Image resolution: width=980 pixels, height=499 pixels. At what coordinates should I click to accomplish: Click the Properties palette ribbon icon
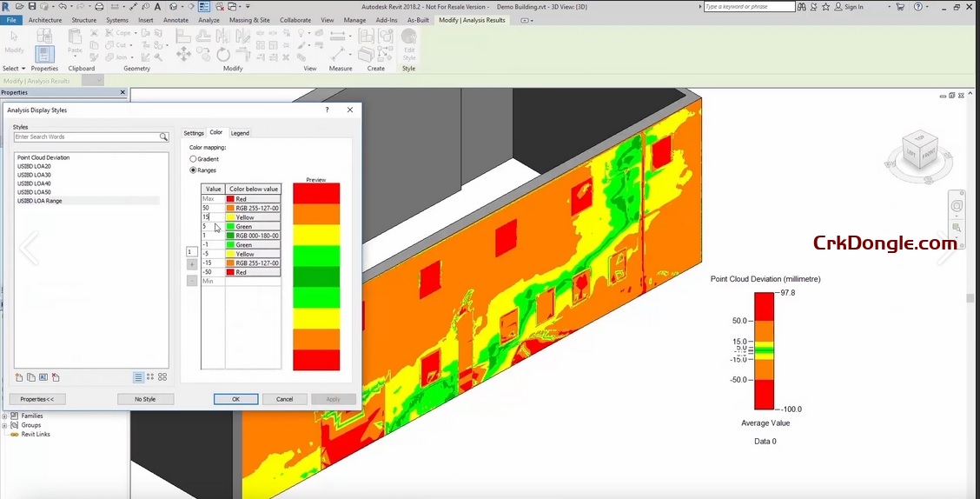pyautogui.click(x=44, y=55)
